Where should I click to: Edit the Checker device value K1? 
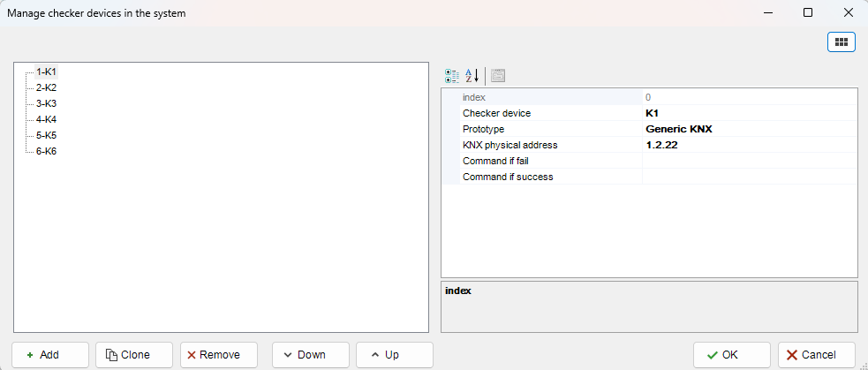[x=749, y=113]
